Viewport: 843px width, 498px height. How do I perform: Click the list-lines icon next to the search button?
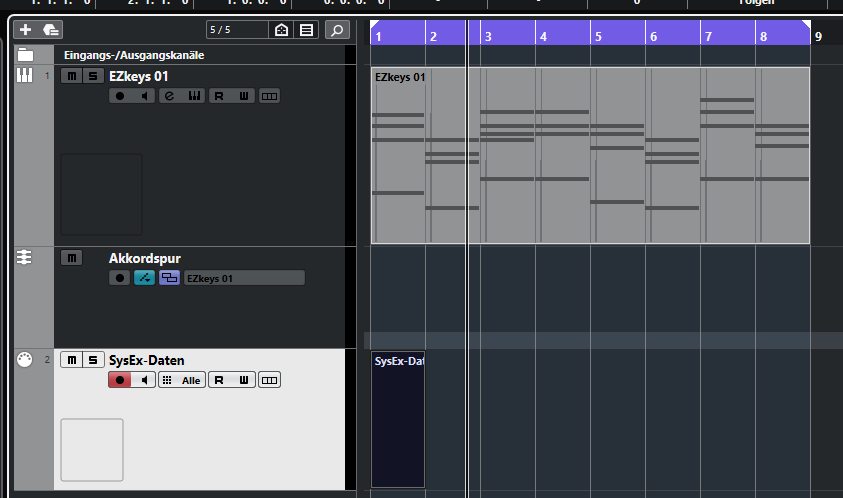coord(306,30)
